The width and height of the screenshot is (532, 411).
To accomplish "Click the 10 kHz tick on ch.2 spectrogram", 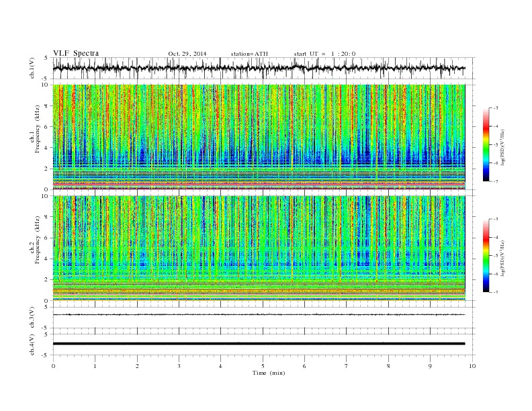I will point(46,196).
